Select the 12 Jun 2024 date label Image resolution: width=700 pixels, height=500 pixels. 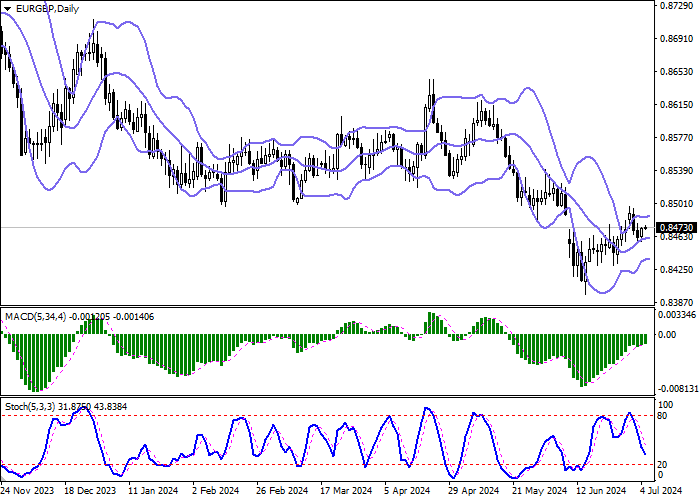tap(602, 491)
